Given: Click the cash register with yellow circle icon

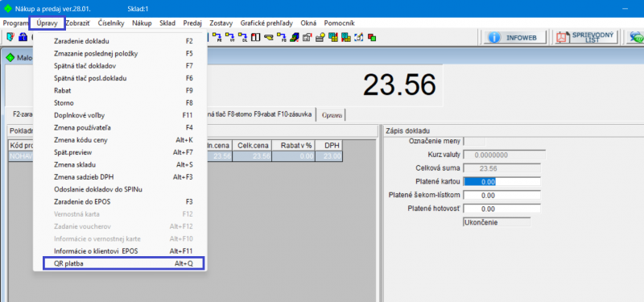Looking at the screenshot, I should tap(320, 37).
